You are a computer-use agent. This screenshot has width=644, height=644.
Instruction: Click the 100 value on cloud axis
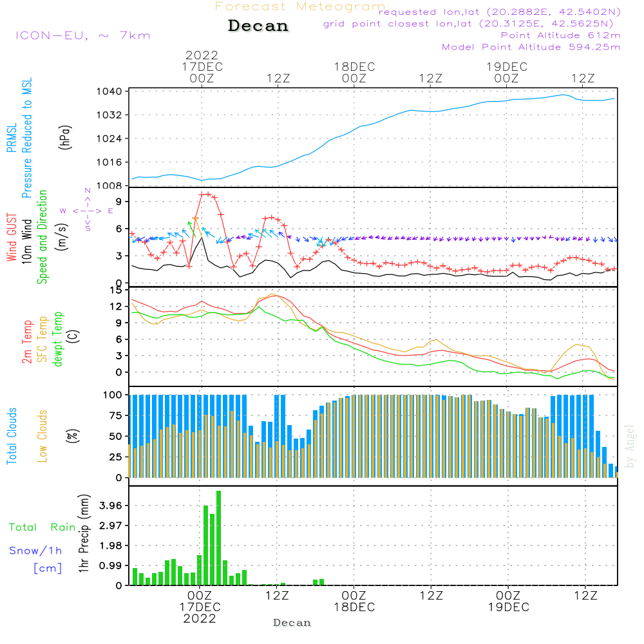(x=113, y=395)
